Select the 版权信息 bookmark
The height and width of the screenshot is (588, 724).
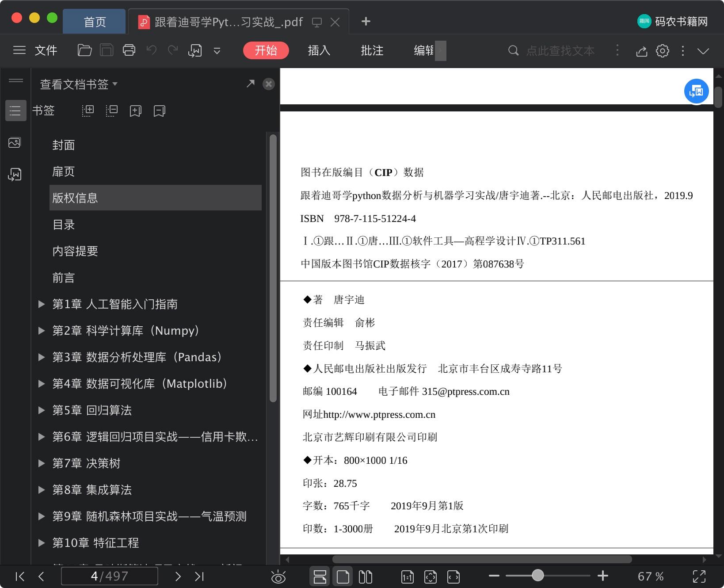click(x=156, y=198)
